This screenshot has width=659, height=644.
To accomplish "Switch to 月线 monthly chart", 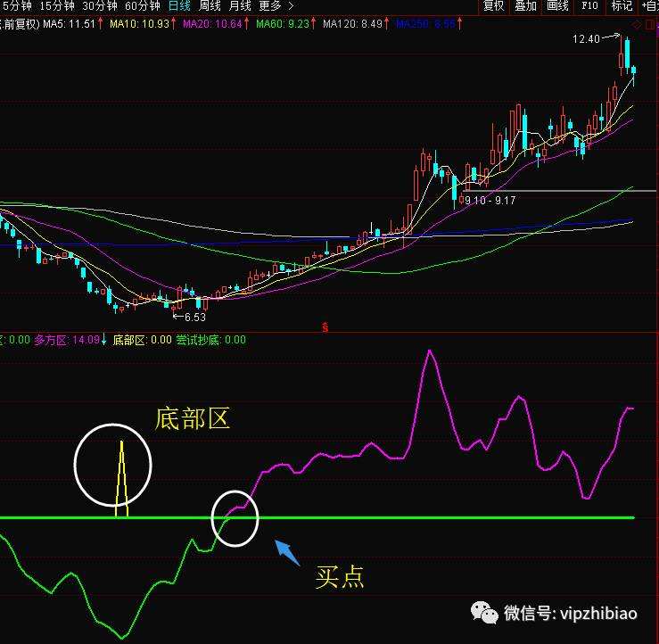I will (x=240, y=6).
